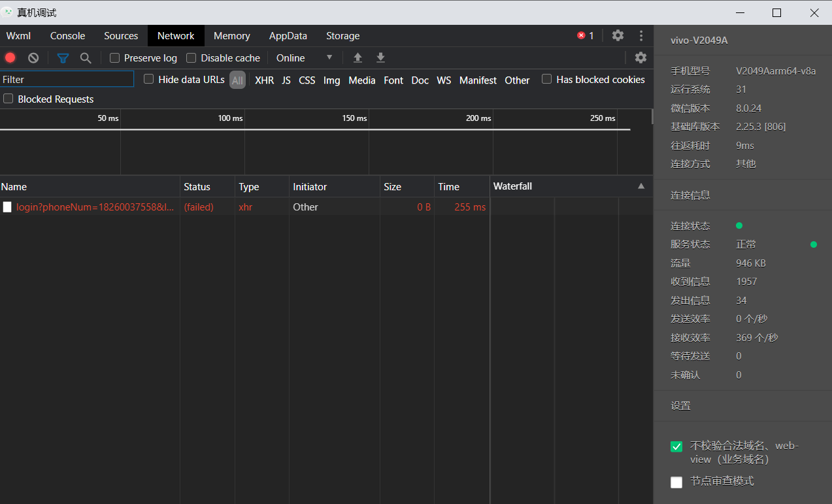
Task: Click the 200 ms timeline marker
Action: [x=478, y=118]
